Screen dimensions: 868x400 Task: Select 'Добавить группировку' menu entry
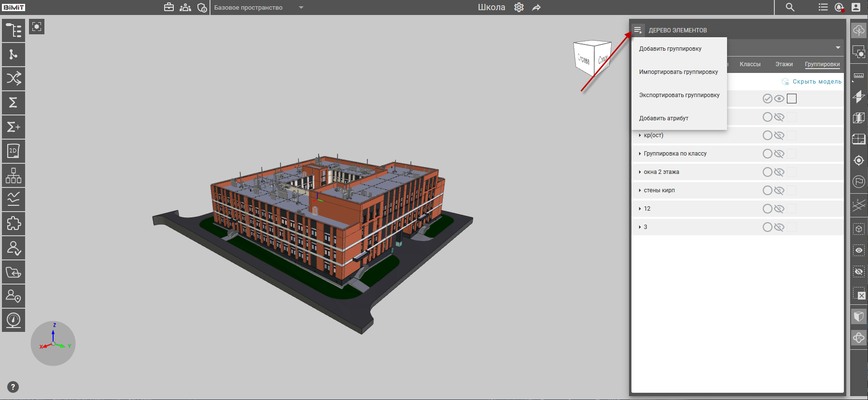coord(670,49)
